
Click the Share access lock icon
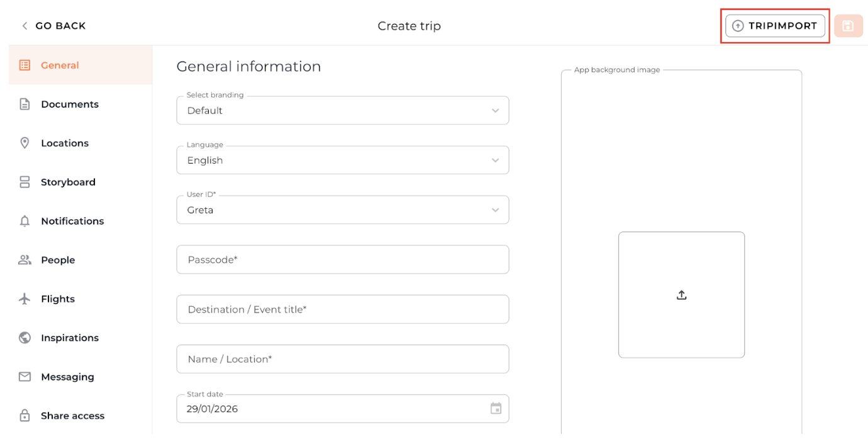[25, 416]
